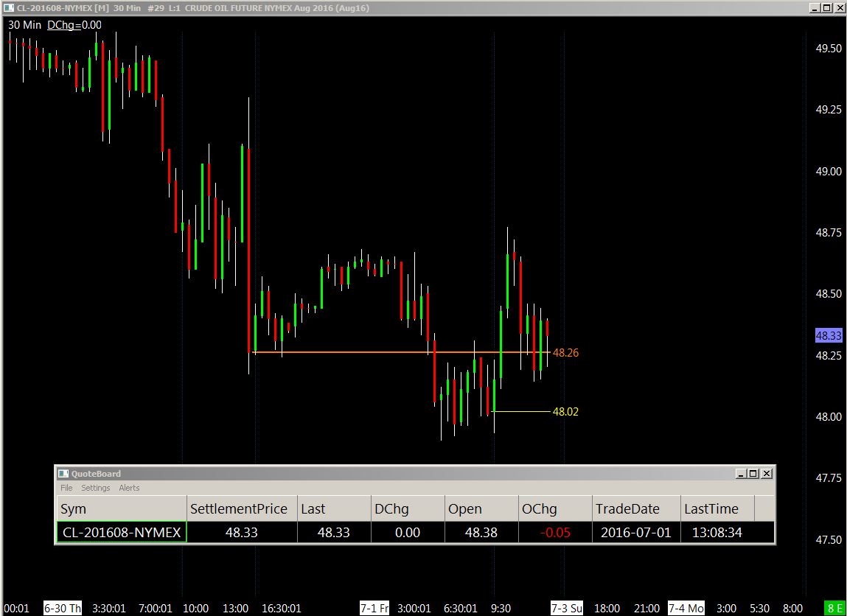
Task: Click the OChg column header
Action: 555,508
